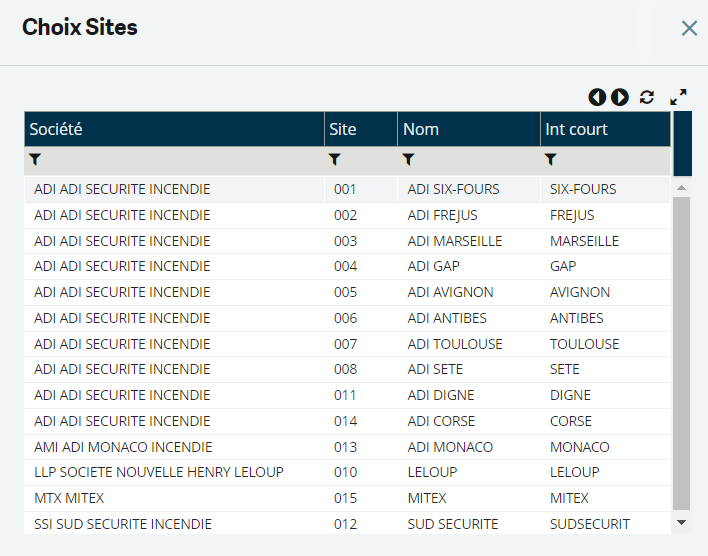This screenshot has width=708, height=556.
Task: Pick the ADI TOULOUSE site row
Action: point(455,344)
